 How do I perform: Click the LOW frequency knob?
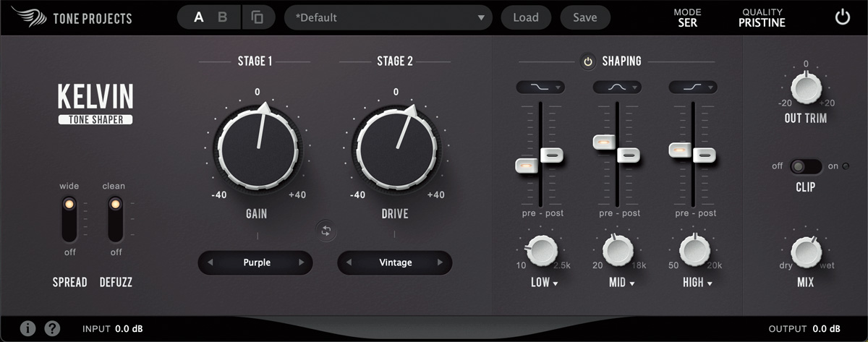click(541, 251)
